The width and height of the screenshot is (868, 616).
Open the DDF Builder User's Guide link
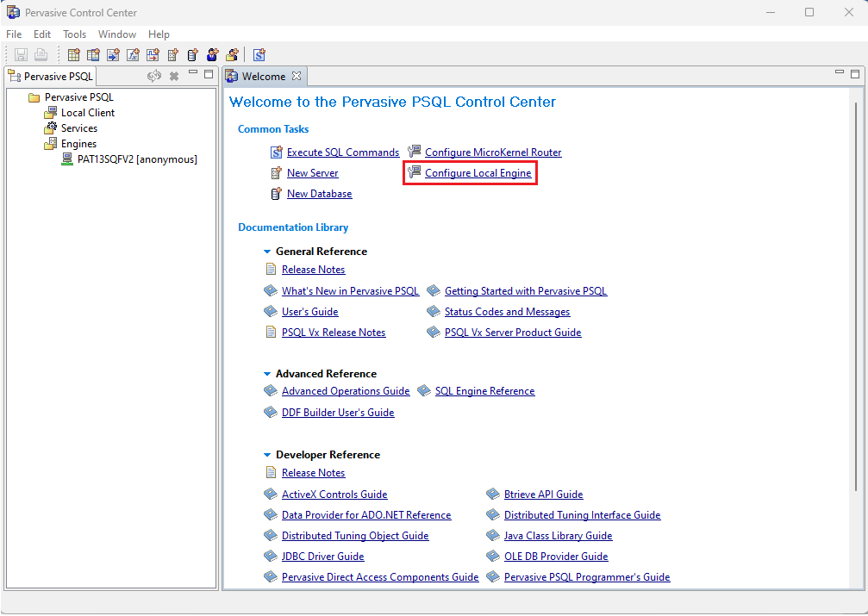coord(338,413)
